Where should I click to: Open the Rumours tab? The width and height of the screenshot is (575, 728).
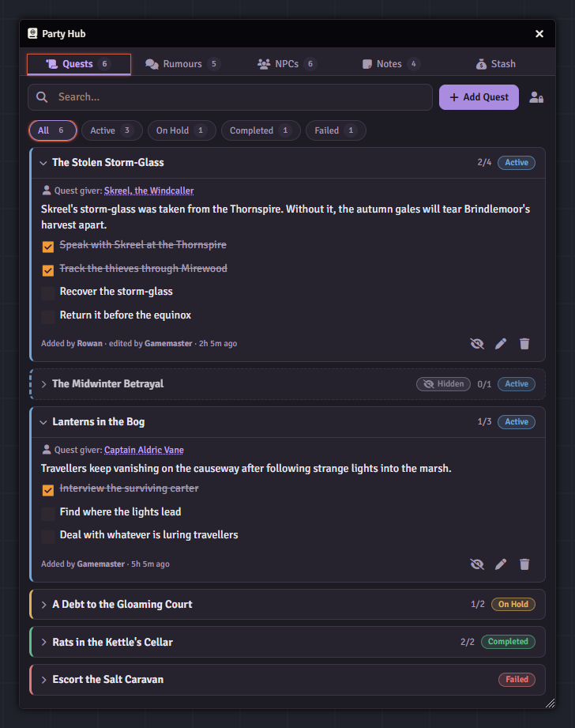pos(182,64)
